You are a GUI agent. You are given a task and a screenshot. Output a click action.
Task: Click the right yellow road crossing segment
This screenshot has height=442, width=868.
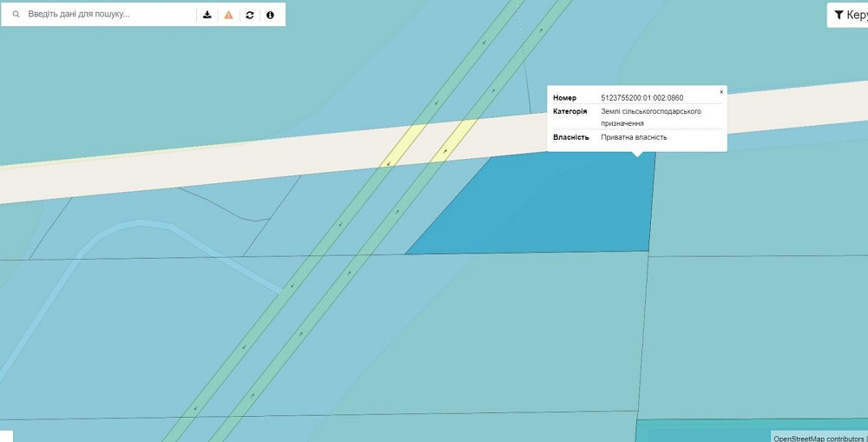coord(455,135)
